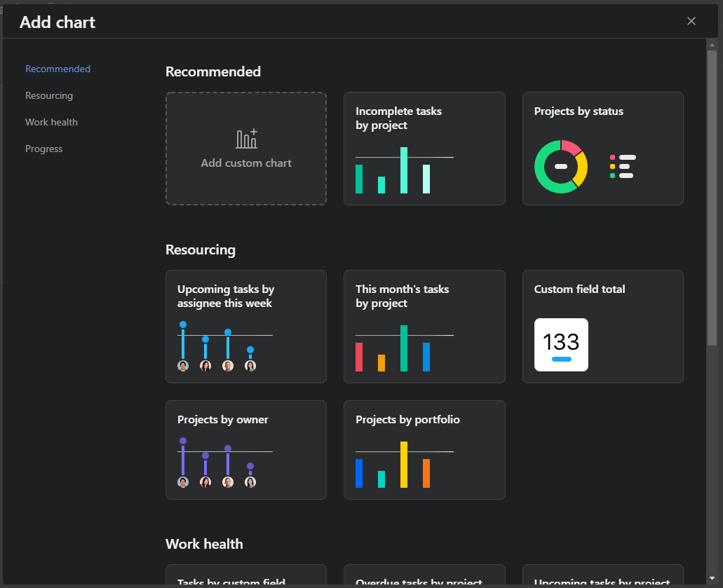Image resolution: width=723 pixels, height=588 pixels.
Task: Click the Add custom chart icon
Action: 247,139
